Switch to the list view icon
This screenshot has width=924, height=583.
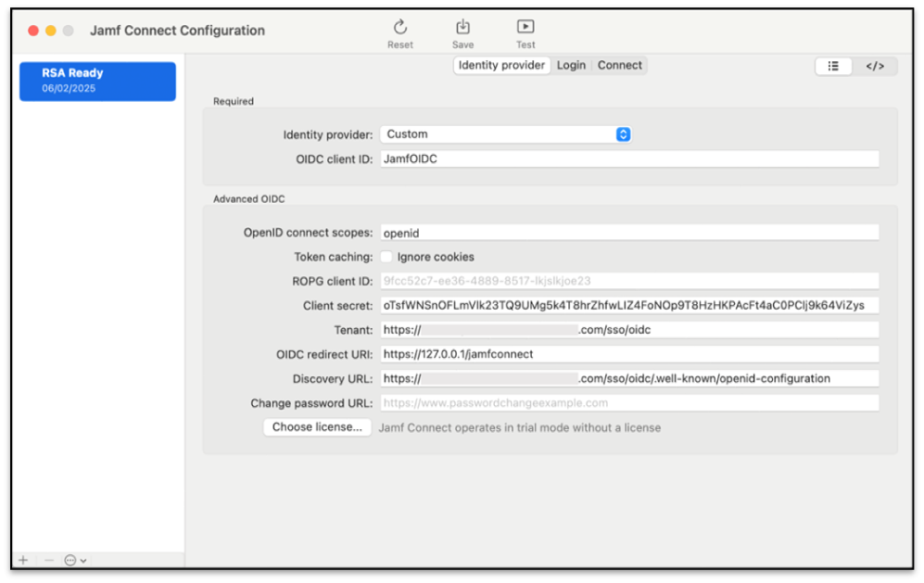(x=831, y=66)
